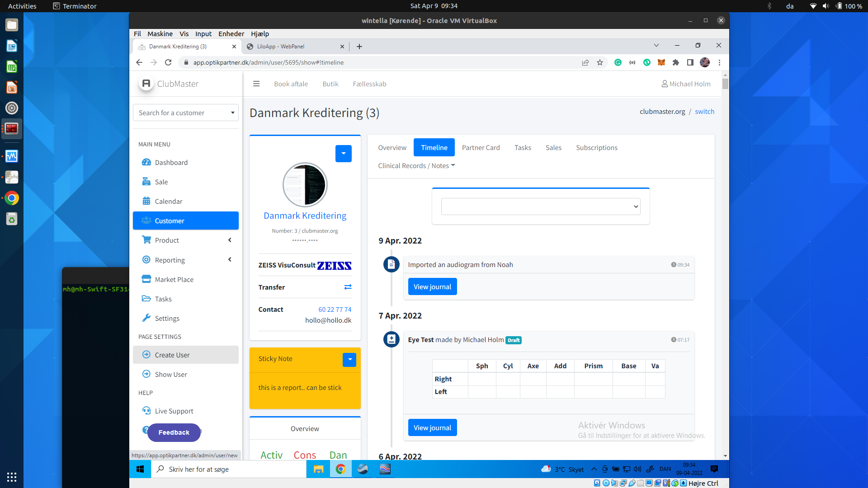
Task: Open the Search for a customer dropdown
Action: 186,113
